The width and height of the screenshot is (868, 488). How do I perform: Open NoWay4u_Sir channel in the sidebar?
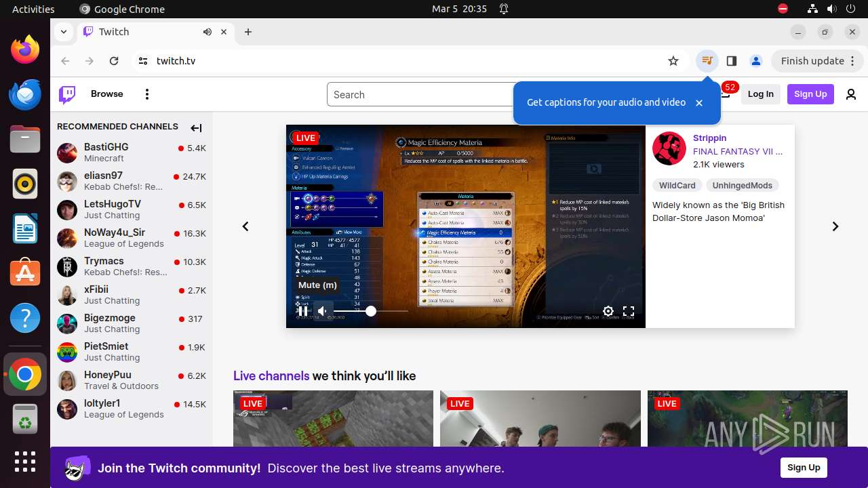coord(132,238)
